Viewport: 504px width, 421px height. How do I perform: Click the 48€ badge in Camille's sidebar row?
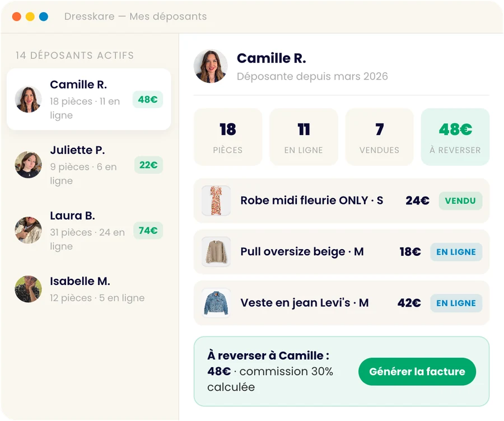[147, 100]
